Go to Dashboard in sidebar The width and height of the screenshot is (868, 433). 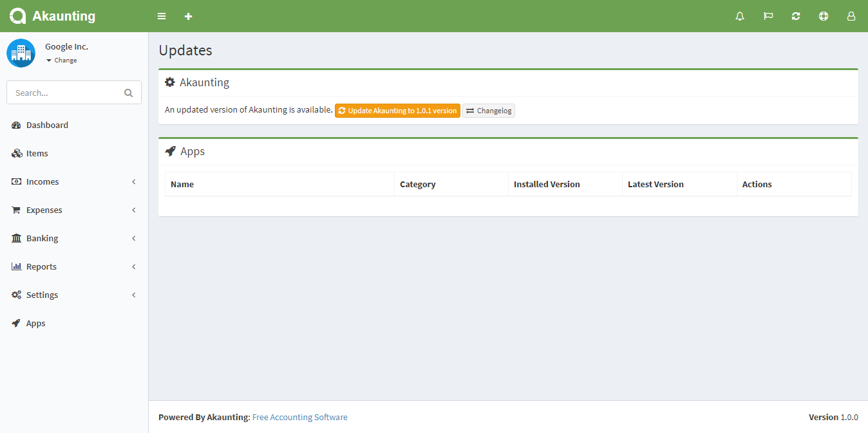74,125
